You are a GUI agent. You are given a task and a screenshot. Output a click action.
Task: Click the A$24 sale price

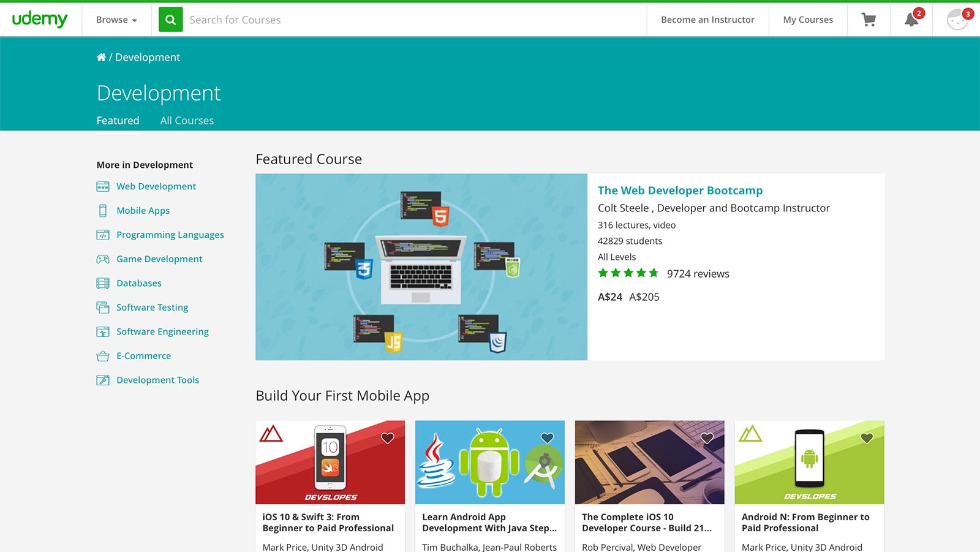click(x=610, y=297)
